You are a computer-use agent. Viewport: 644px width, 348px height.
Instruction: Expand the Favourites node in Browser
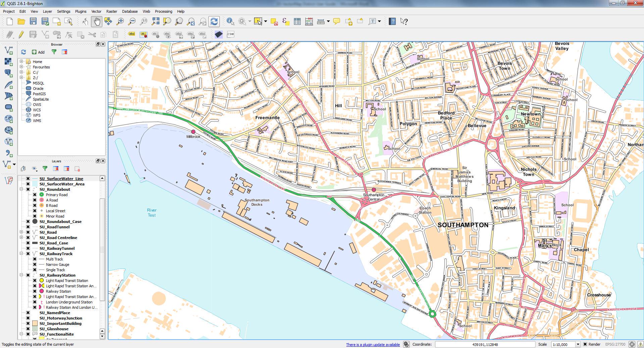click(x=21, y=67)
